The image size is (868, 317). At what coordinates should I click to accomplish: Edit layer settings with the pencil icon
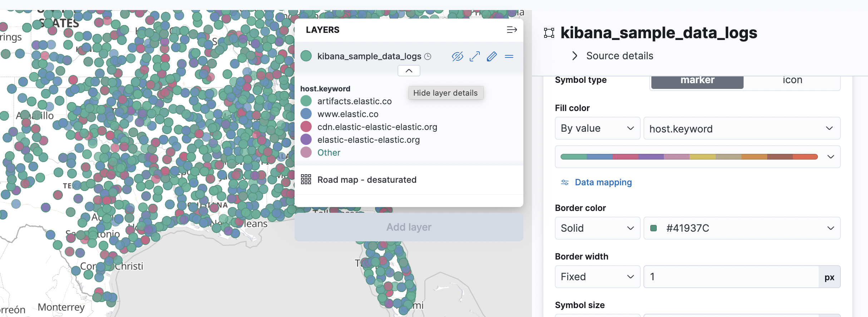tap(492, 56)
